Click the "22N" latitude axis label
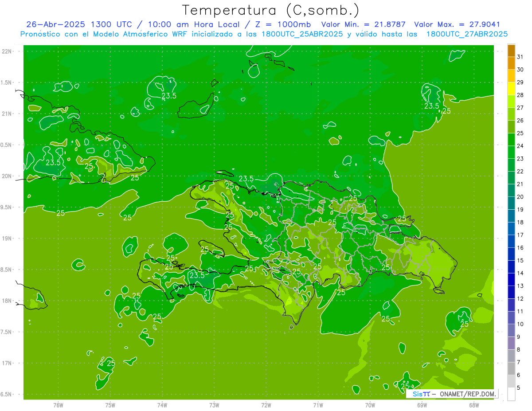This screenshot has height=411, width=532. pos(7,51)
